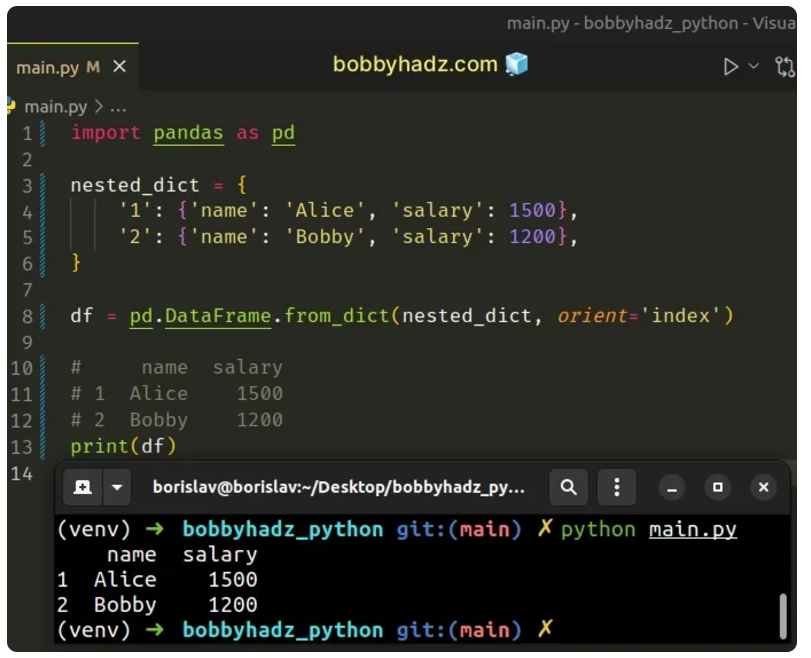Maximize the terminal window

coord(717,487)
